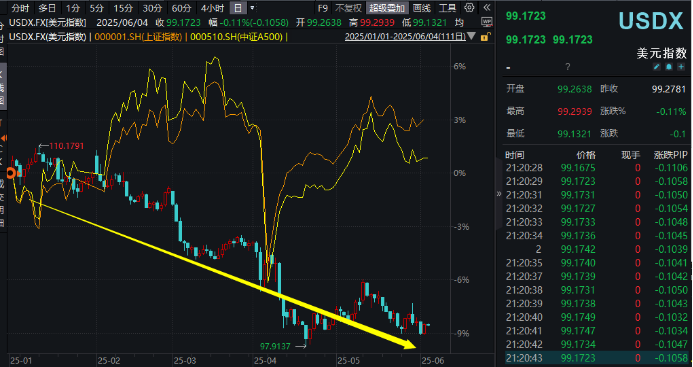Screen dimensions: 693x367
Task: Add USDX to watchlist with plus icon
Action: 682,67
